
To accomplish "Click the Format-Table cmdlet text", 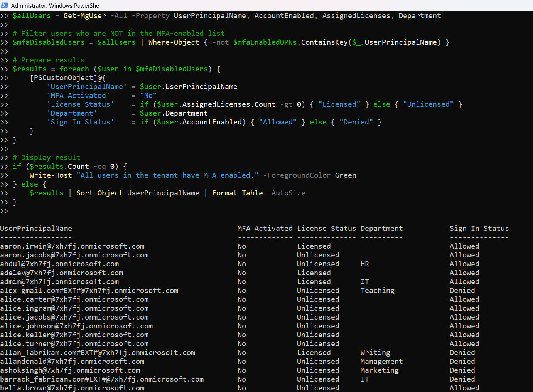I will coord(237,193).
